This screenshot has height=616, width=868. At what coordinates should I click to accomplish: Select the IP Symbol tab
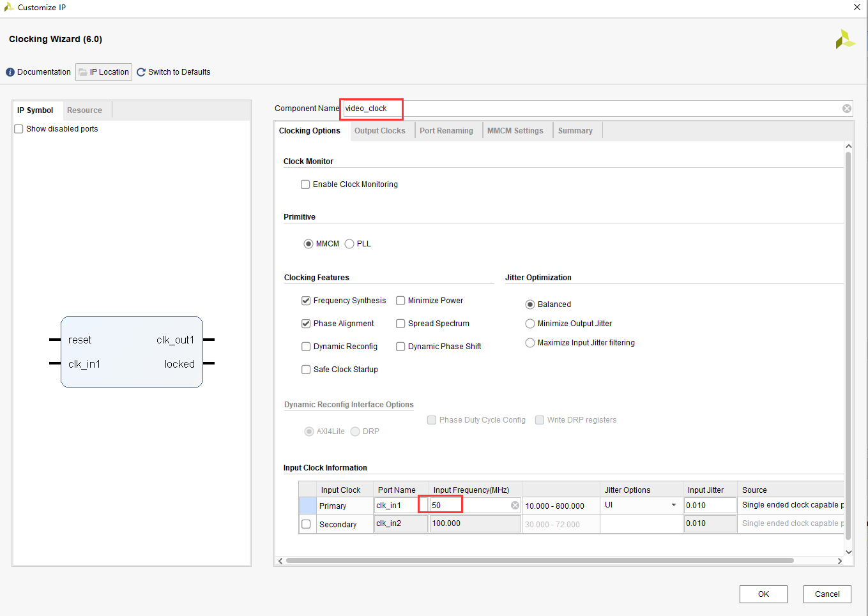click(x=35, y=110)
